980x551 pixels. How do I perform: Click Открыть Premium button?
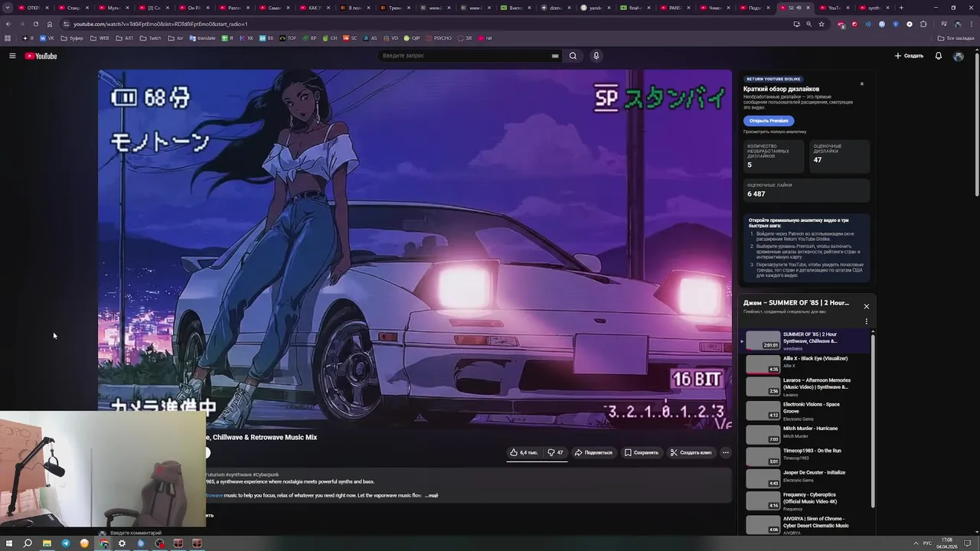pyautogui.click(x=769, y=121)
